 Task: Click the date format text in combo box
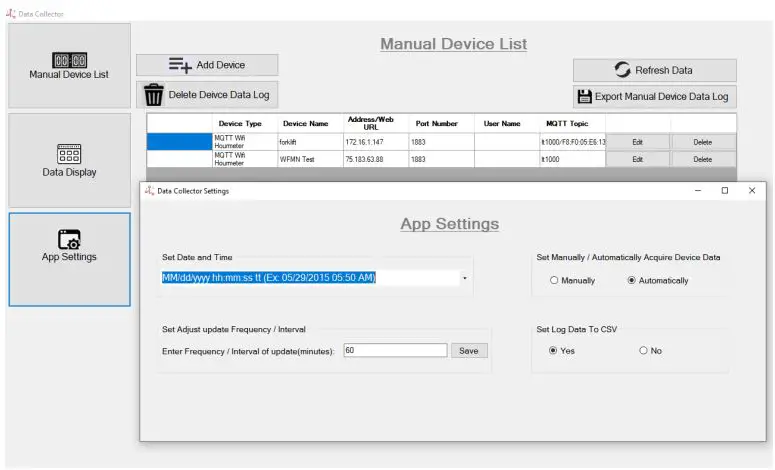(269, 278)
